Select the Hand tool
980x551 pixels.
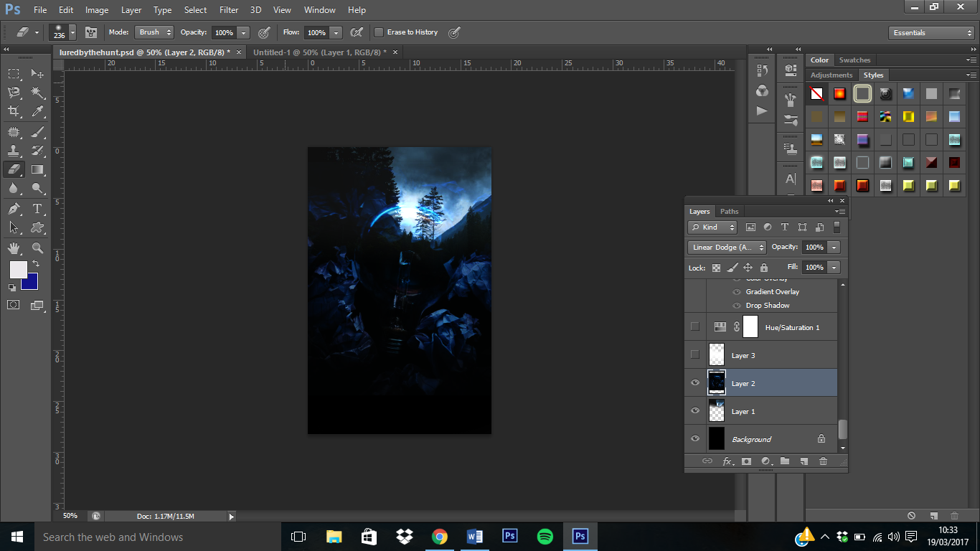14,248
